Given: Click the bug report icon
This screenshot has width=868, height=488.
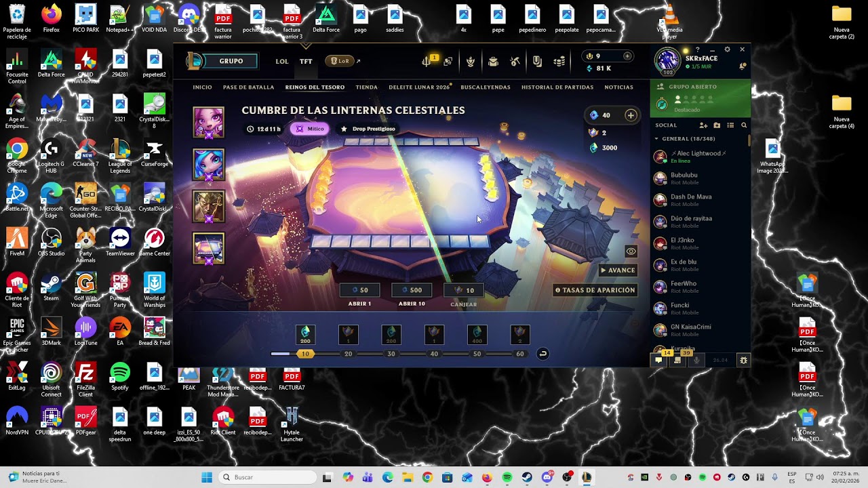Looking at the screenshot, I should 743,360.
